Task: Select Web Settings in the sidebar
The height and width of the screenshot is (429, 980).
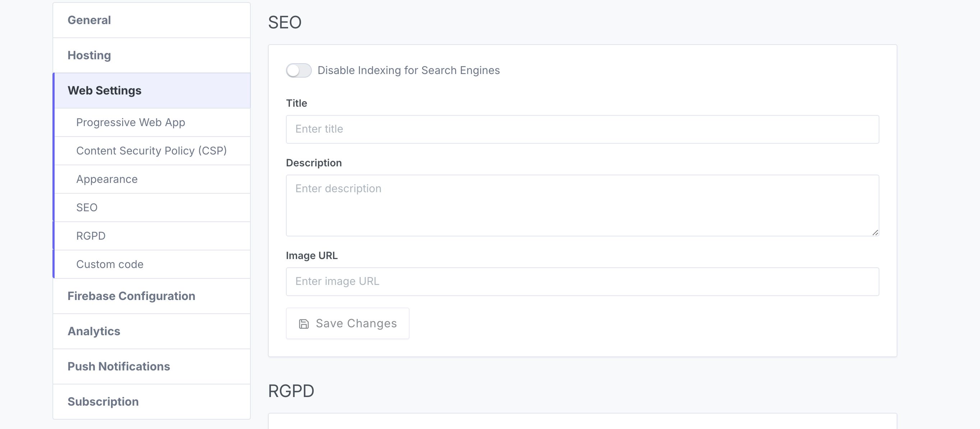Action: click(x=105, y=91)
